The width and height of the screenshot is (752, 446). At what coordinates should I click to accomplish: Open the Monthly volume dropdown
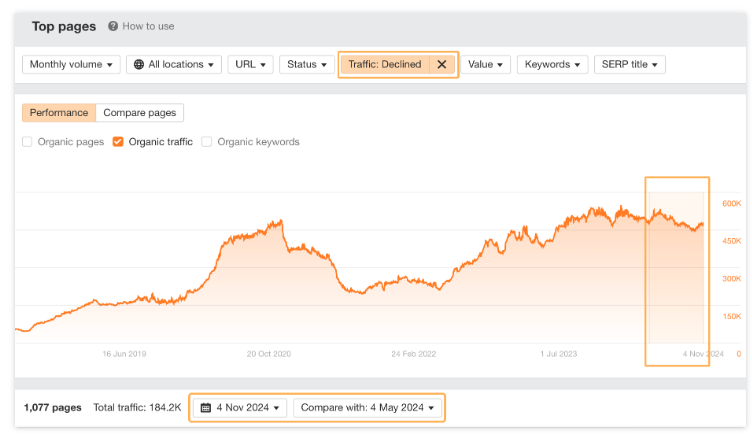click(x=71, y=64)
